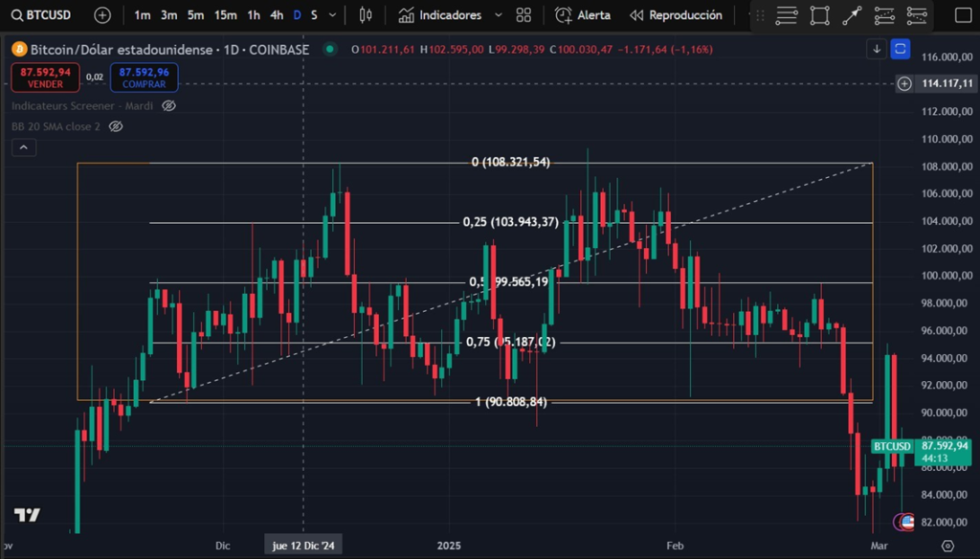Viewport: 980px width, 559px height.
Task: Click the Feb label on time axis
Action: (x=675, y=546)
